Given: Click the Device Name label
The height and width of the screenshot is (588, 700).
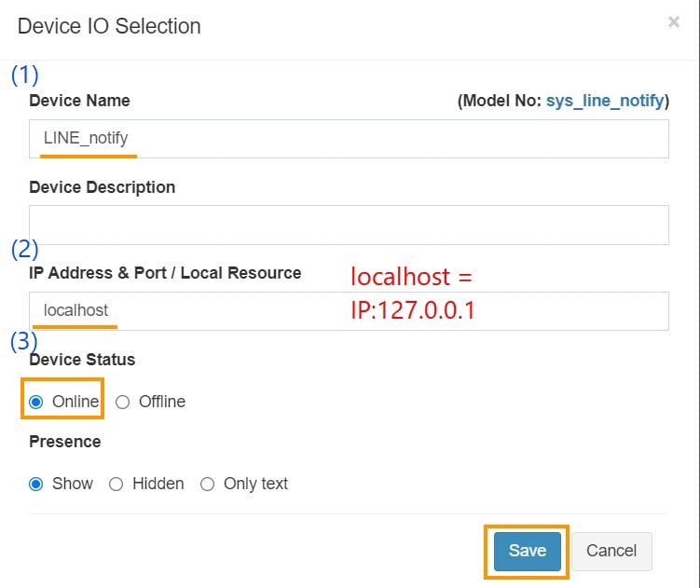Looking at the screenshot, I should (x=79, y=101).
